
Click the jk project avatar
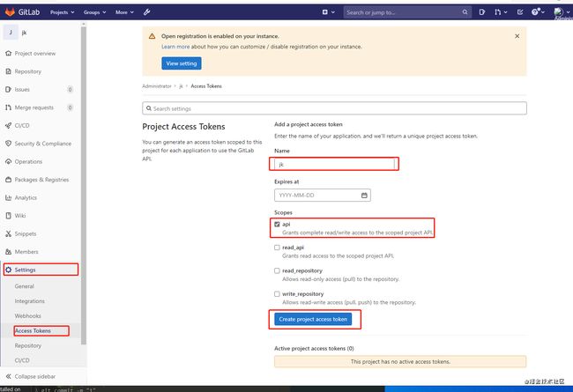[x=11, y=32]
